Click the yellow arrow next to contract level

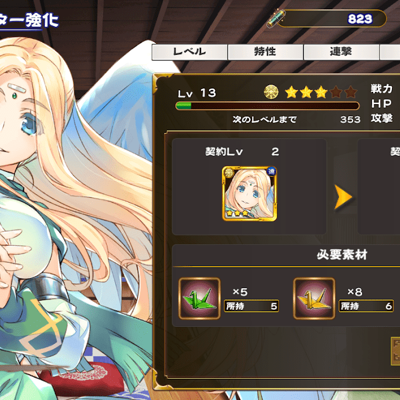tap(343, 197)
